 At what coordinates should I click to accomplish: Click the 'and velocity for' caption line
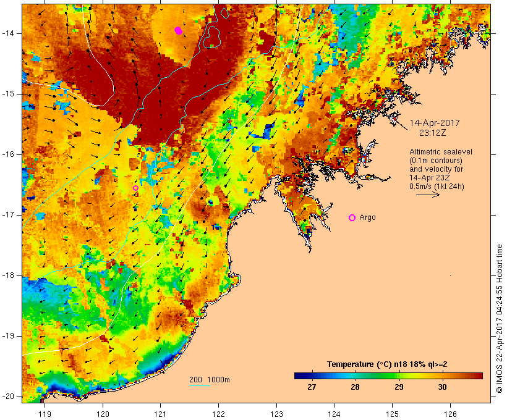436,169
